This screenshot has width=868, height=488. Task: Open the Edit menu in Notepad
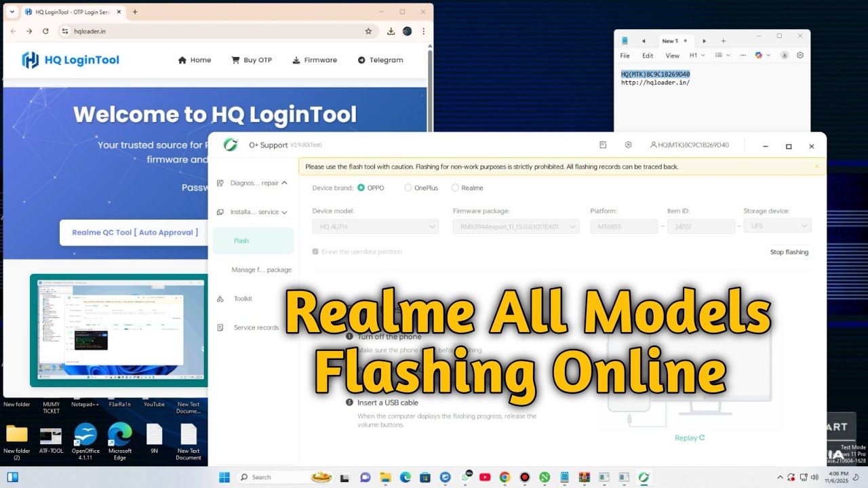point(648,56)
